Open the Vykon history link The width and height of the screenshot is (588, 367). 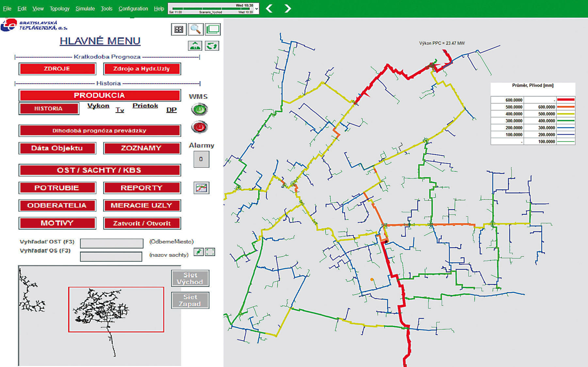pyautogui.click(x=98, y=106)
